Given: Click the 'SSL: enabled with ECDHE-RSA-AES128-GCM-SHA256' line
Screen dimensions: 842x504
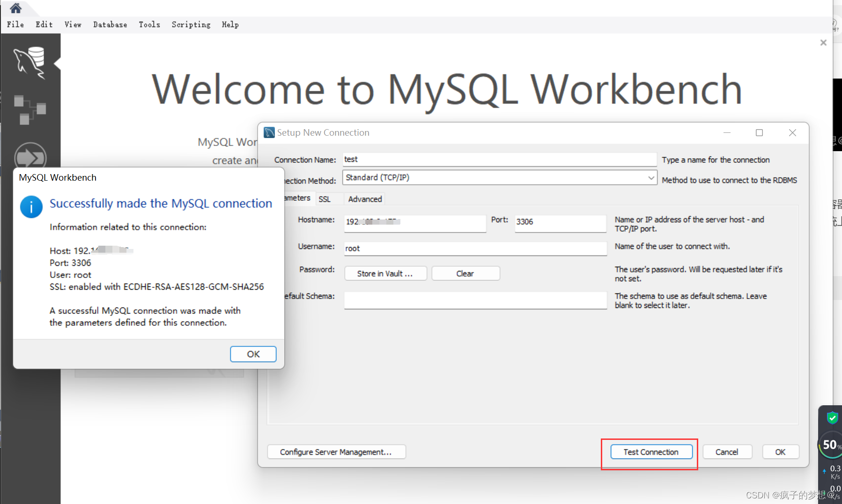Looking at the screenshot, I should tap(157, 287).
